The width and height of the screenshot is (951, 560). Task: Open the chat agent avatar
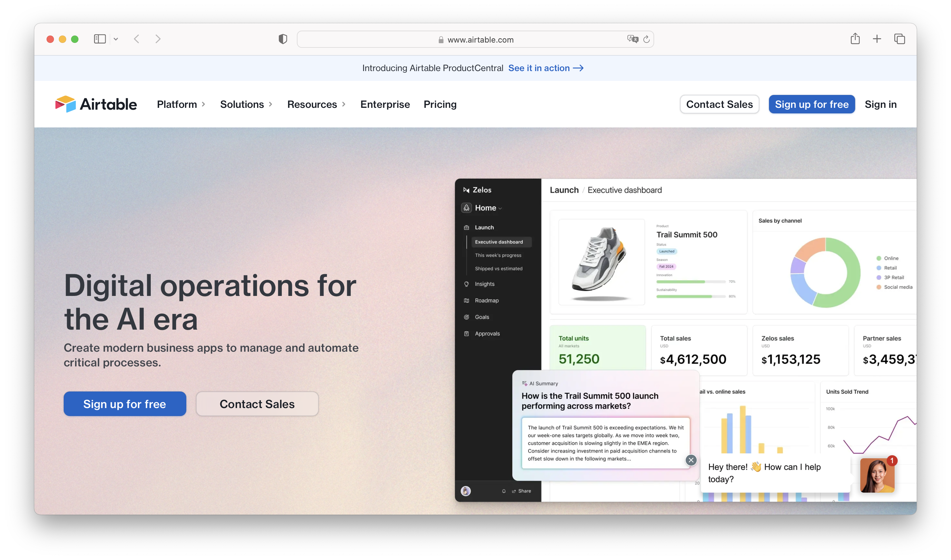pos(877,475)
